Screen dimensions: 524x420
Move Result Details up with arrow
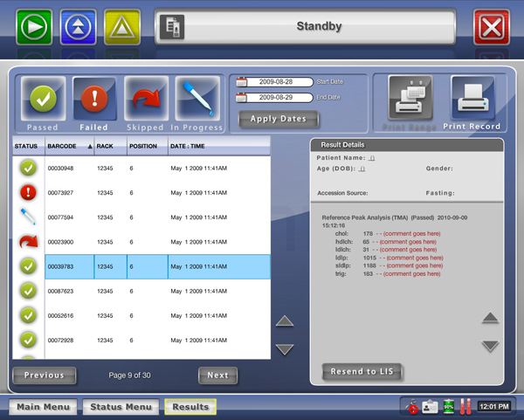click(x=490, y=318)
